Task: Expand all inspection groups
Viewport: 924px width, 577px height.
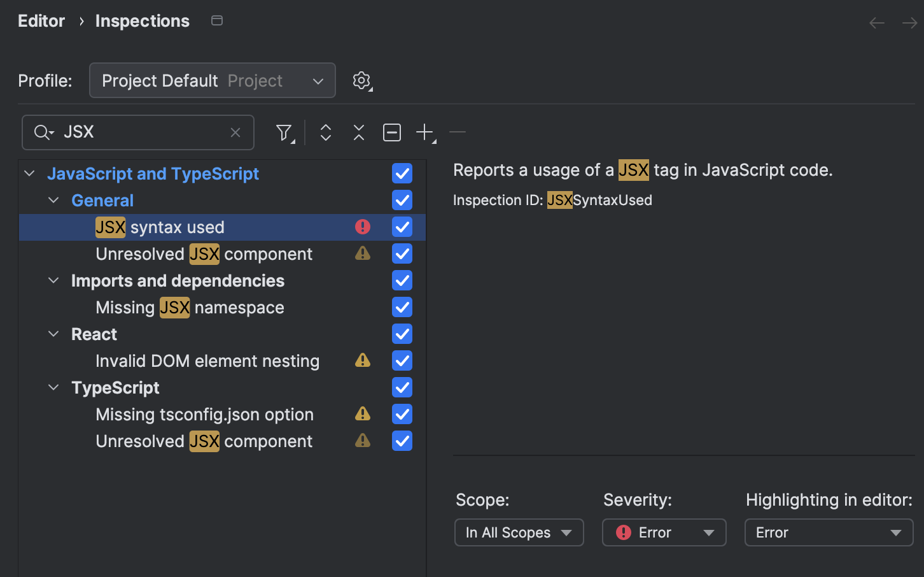Action: [x=325, y=132]
